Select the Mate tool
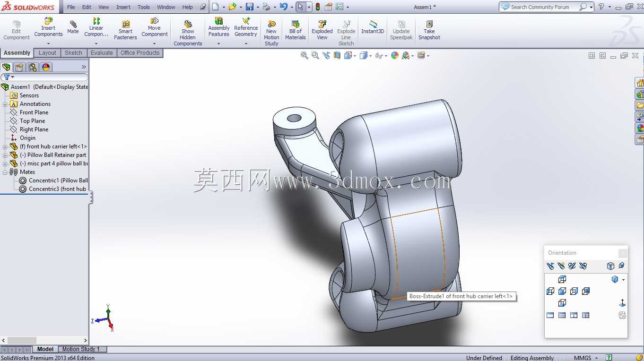Screen dimensions: 644x361 point(73,27)
